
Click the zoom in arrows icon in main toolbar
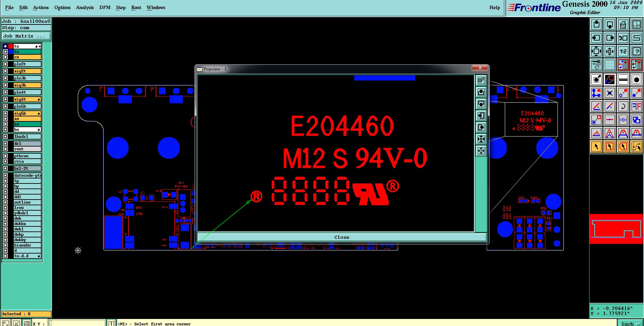[596, 51]
